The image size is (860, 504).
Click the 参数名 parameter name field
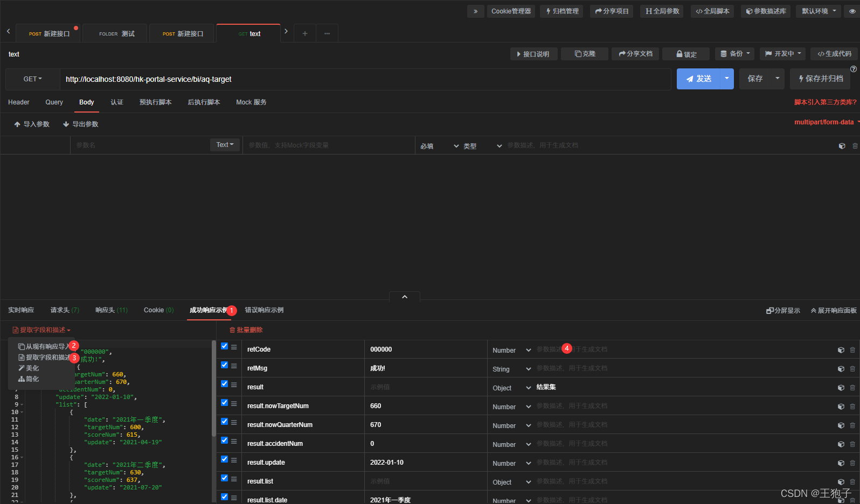pos(140,145)
